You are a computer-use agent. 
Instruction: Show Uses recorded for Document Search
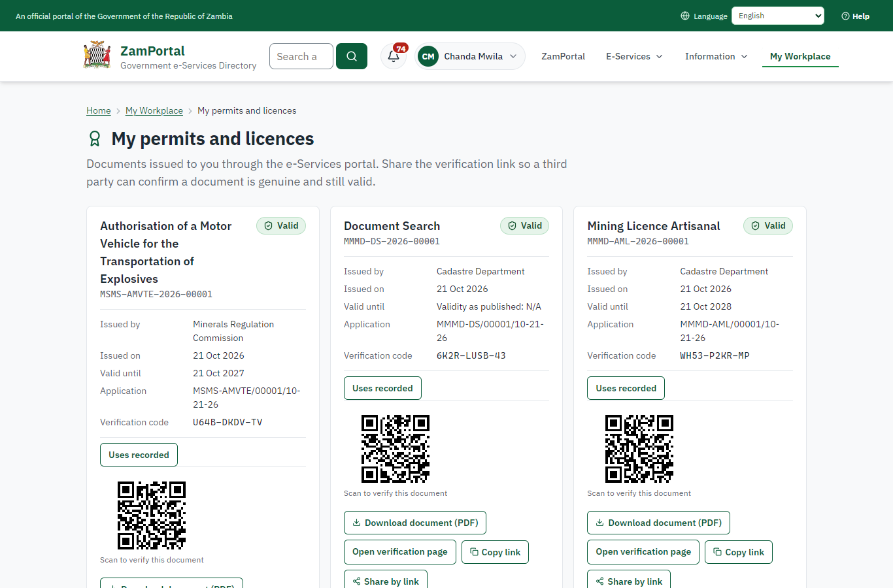382,388
